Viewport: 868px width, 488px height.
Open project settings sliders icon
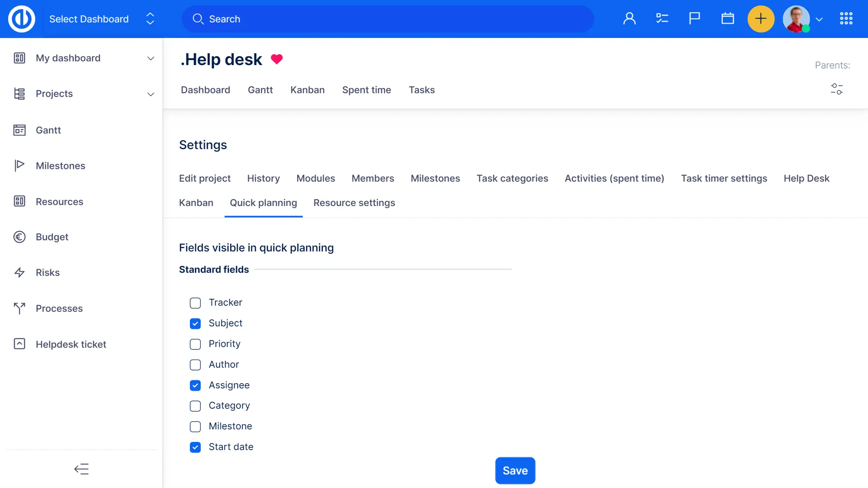coord(836,89)
